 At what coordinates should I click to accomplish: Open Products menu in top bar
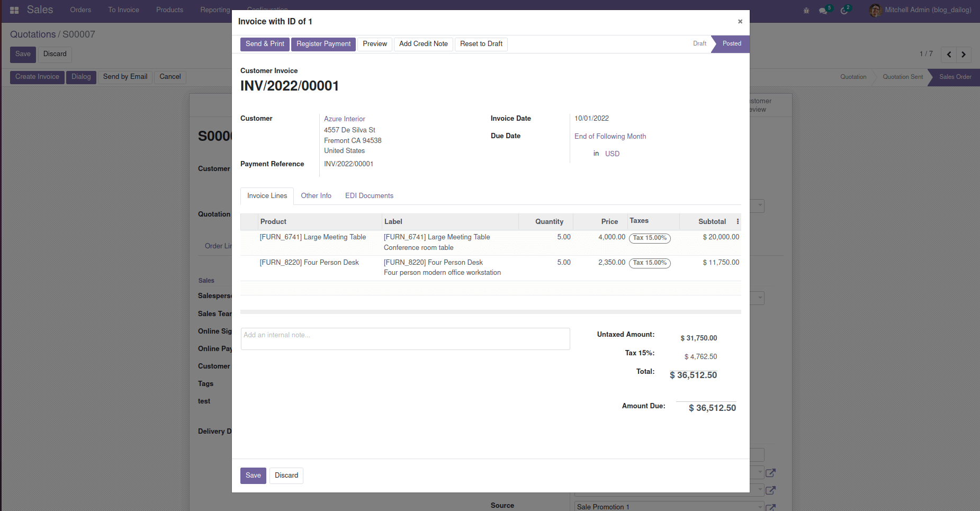169,10
